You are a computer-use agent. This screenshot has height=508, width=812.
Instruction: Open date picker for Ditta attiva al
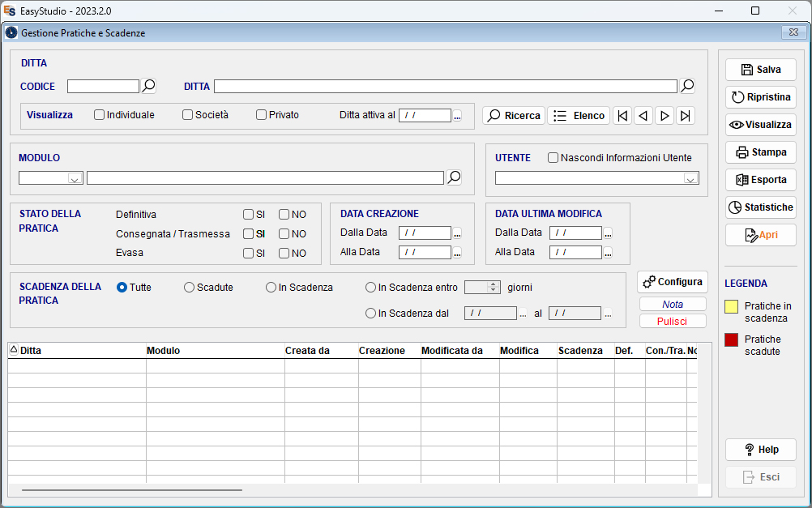pyautogui.click(x=457, y=116)
